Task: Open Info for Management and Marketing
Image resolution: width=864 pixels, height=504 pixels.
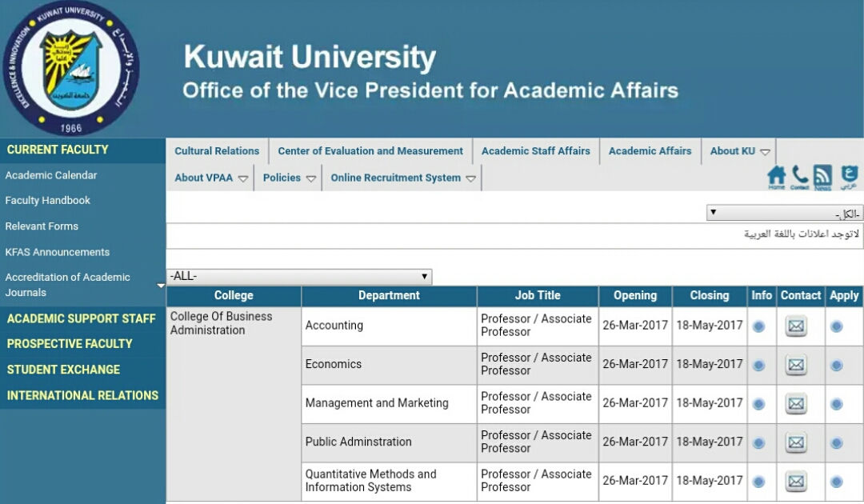Action: click(x=758, y=404)
